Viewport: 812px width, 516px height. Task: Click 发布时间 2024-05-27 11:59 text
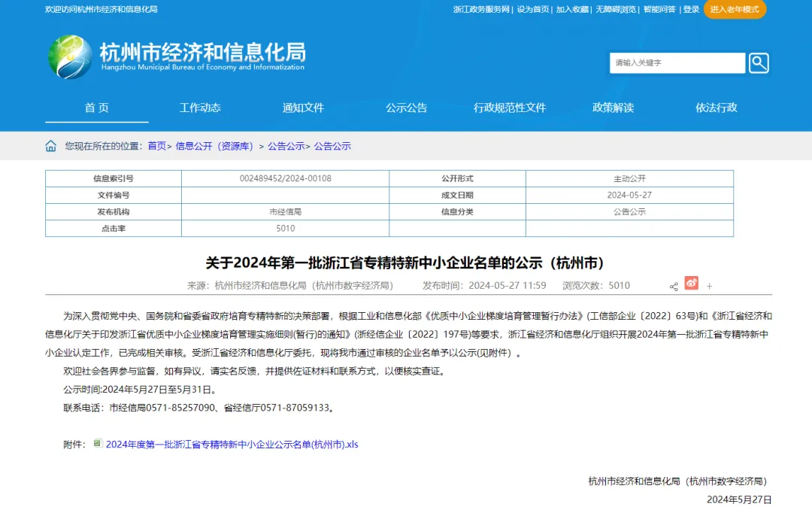484,286
